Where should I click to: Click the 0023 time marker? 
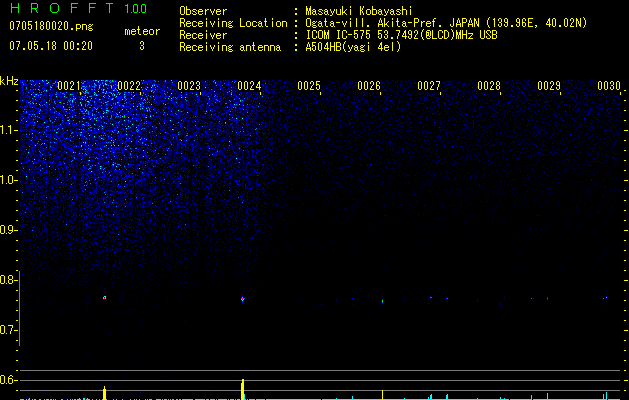pyautogui.click(x=189, y=86)
